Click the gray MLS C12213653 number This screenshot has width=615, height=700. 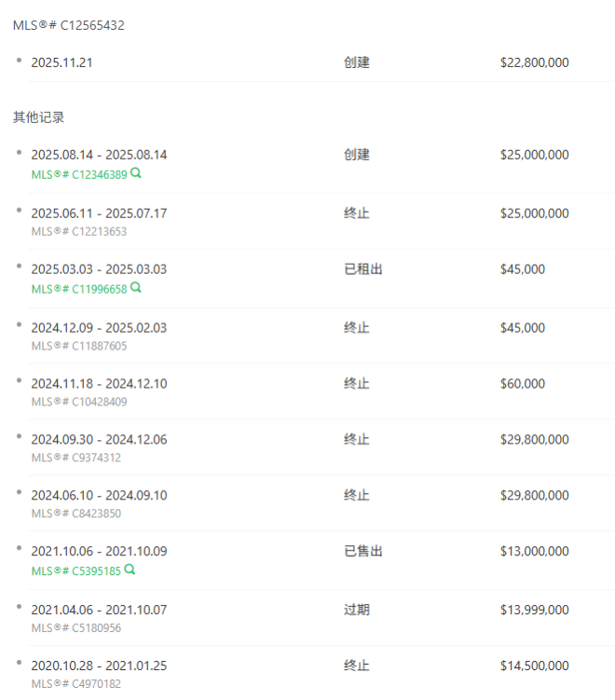79,231
